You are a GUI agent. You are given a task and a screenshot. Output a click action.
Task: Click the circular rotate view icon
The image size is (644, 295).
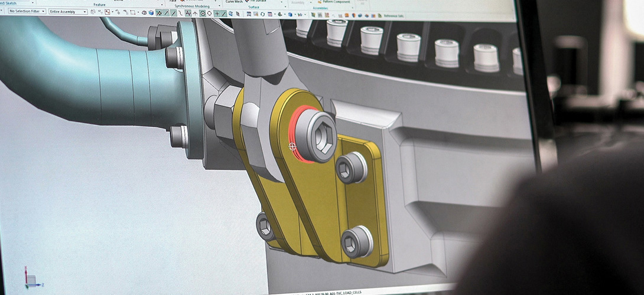pos(262,14)
